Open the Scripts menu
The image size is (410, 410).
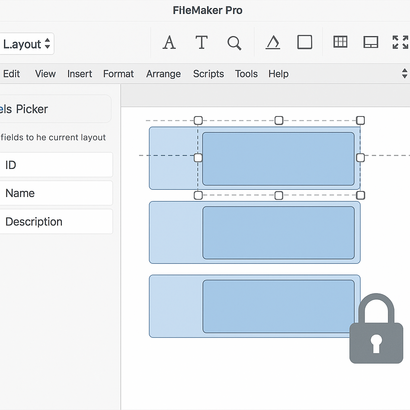(x=208, y=74)
